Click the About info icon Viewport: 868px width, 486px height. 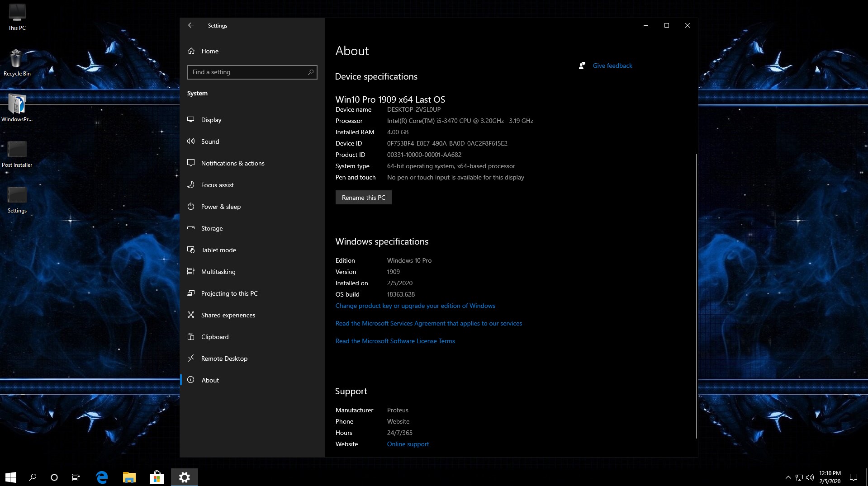191,380
